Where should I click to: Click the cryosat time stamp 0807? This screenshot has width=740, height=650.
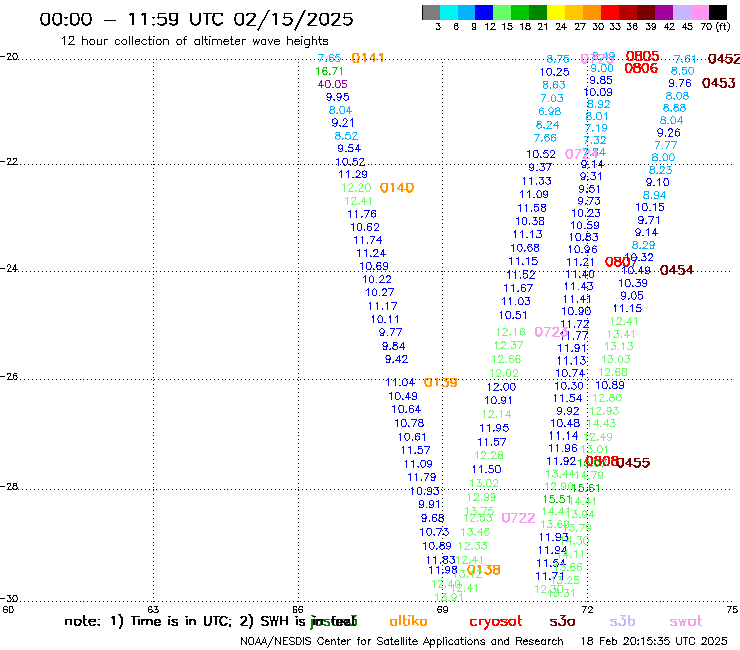click(x=621, y=262)
